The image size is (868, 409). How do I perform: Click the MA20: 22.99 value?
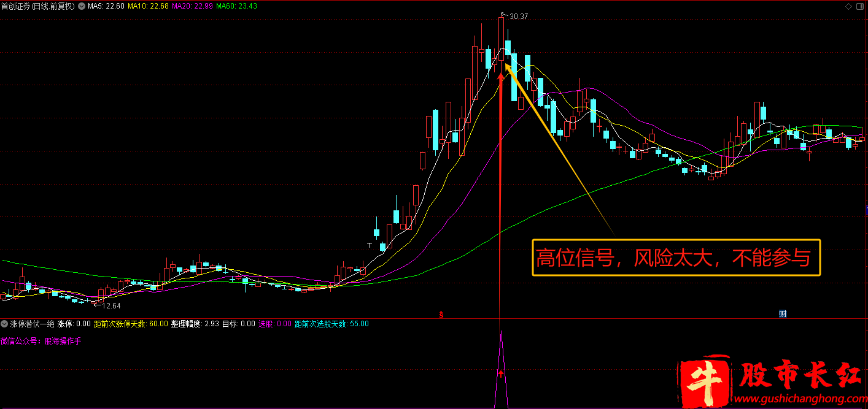coord(192,6)
